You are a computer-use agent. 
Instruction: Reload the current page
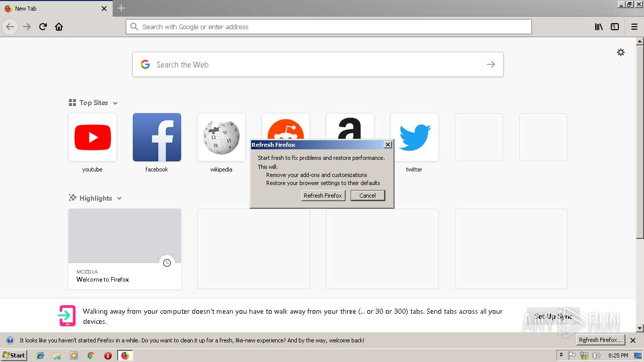click(43, 27)
